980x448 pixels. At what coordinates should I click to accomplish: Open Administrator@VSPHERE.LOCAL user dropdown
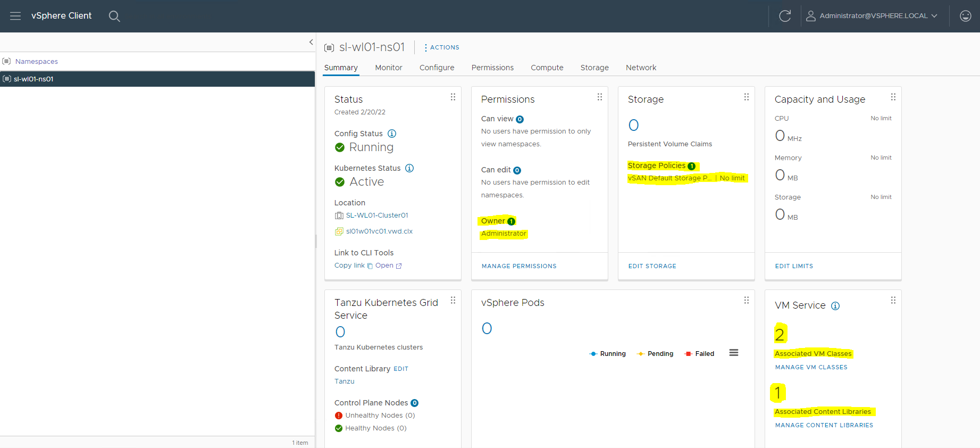coord(872,16)
